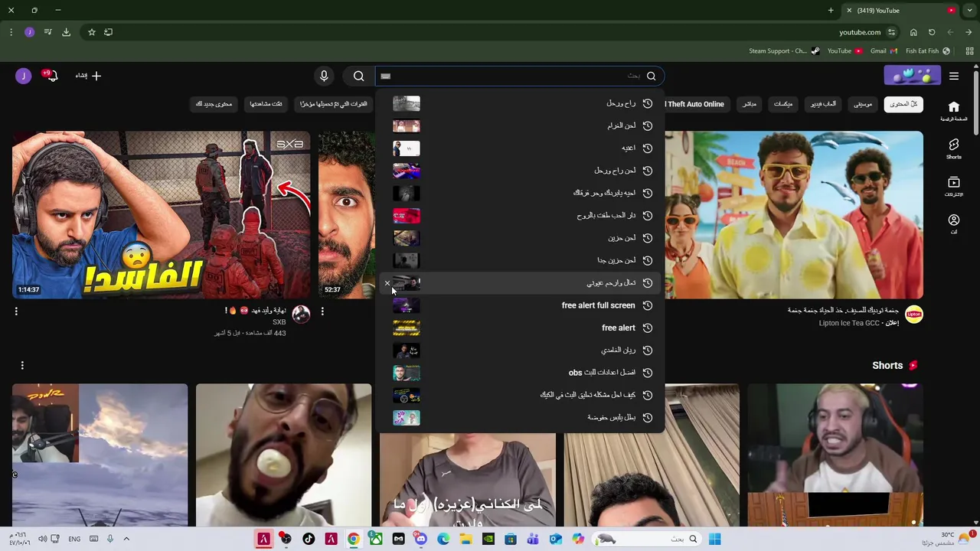Screen dimensions: 980x551
Task: Reload the page in Chrome
Action: [x=932, y=32]
